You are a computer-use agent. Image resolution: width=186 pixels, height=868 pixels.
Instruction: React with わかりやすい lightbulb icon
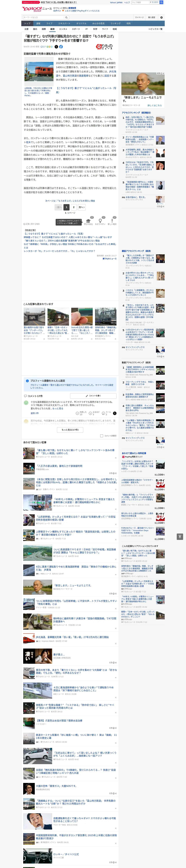[100, 221]
